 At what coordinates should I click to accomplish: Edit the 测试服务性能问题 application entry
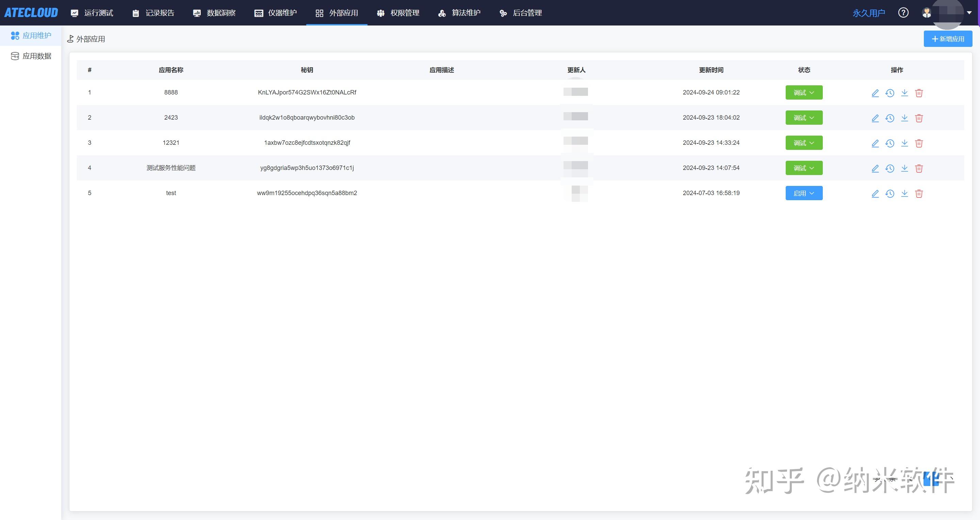point(875,168)
